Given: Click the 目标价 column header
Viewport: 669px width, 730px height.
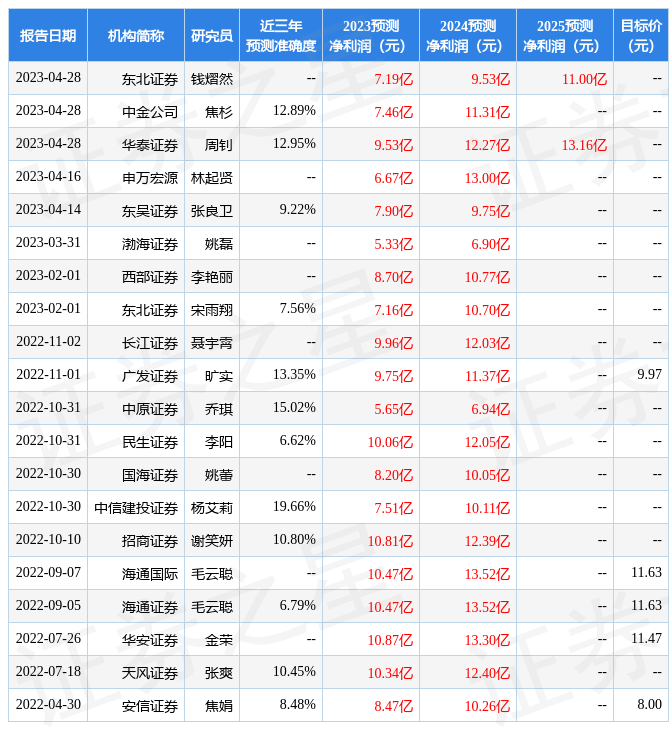Looking at the screenshot, I should tap(641, 36).
